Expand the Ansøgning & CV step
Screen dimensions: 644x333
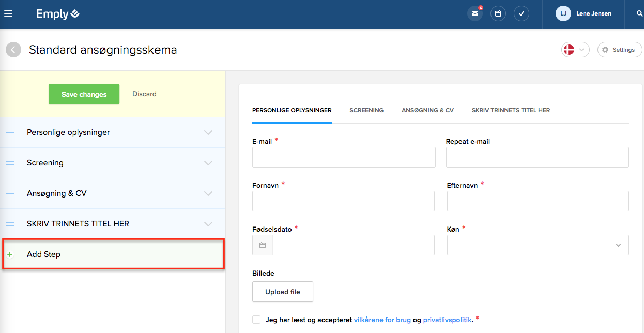pyautogui.click(x=208, y=194)
